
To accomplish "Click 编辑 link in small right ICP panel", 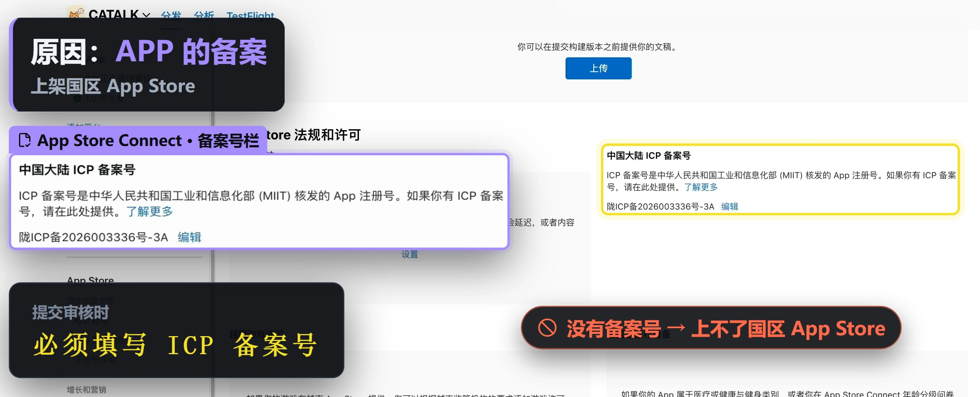I will click(730, 206).
